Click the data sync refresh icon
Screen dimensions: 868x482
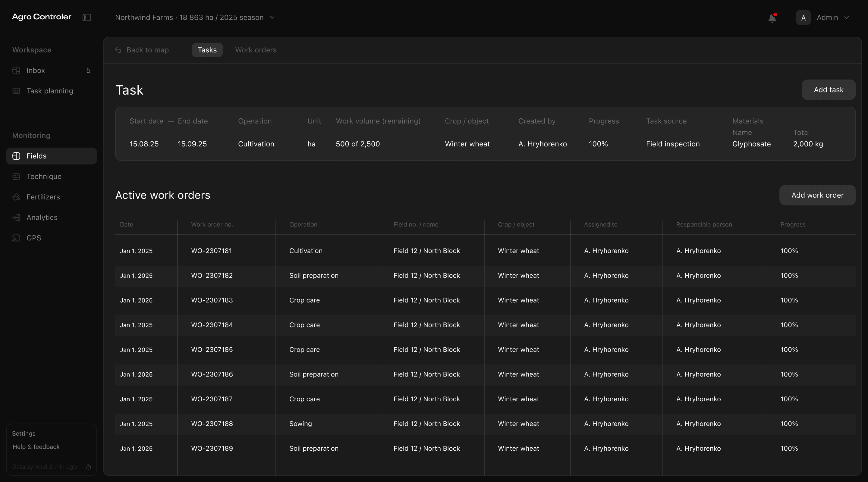89,467
